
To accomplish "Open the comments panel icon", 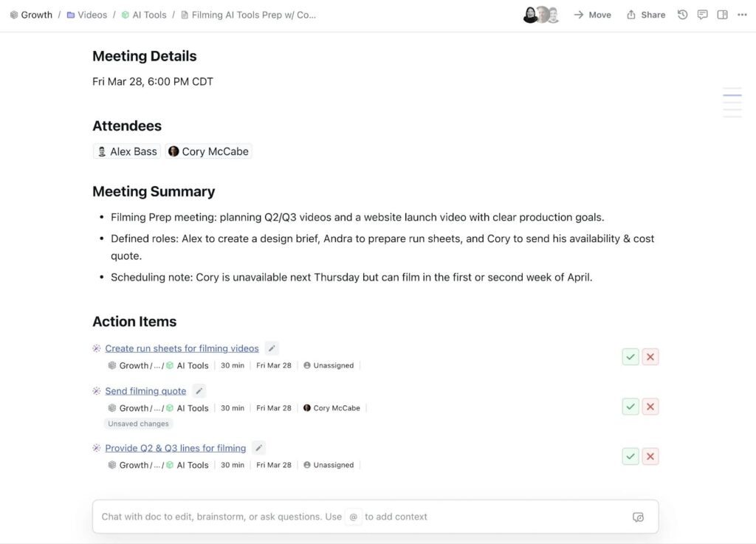I will tap(702, 15).
